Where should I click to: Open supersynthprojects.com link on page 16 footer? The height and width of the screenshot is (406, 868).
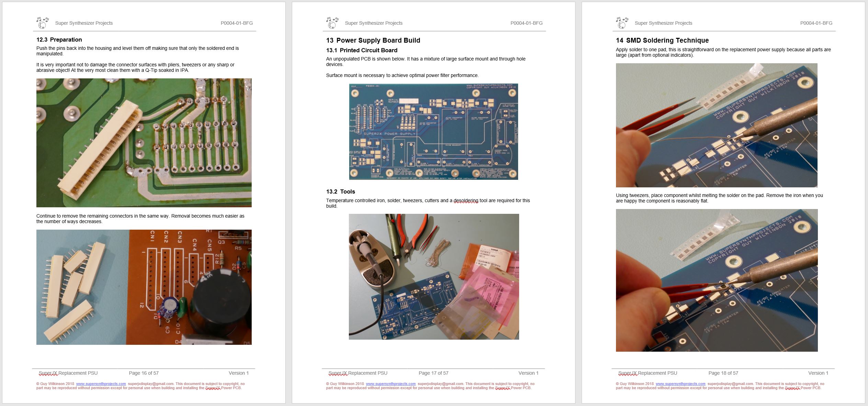[x=101, y=384]
